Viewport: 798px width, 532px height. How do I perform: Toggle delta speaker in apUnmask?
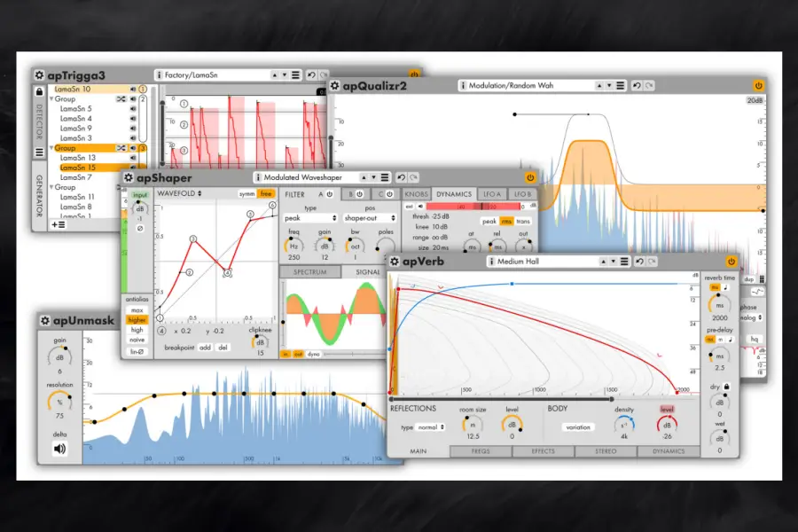click(x=59, y=449)
